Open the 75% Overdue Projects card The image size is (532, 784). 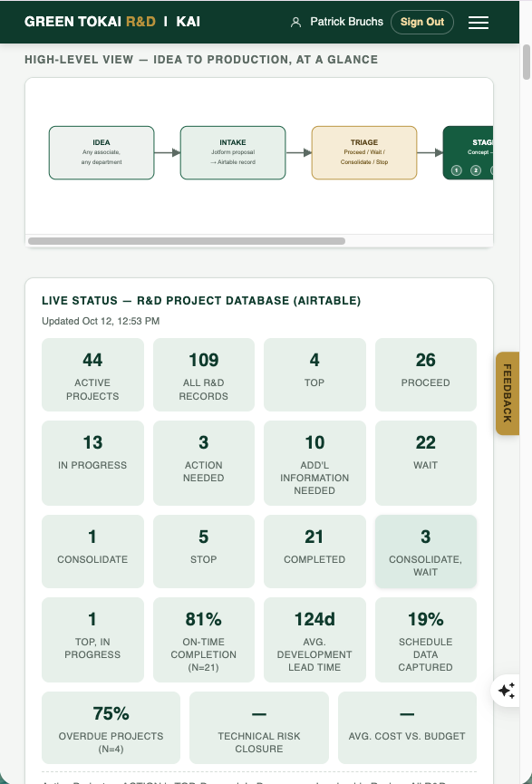[111, 728]
